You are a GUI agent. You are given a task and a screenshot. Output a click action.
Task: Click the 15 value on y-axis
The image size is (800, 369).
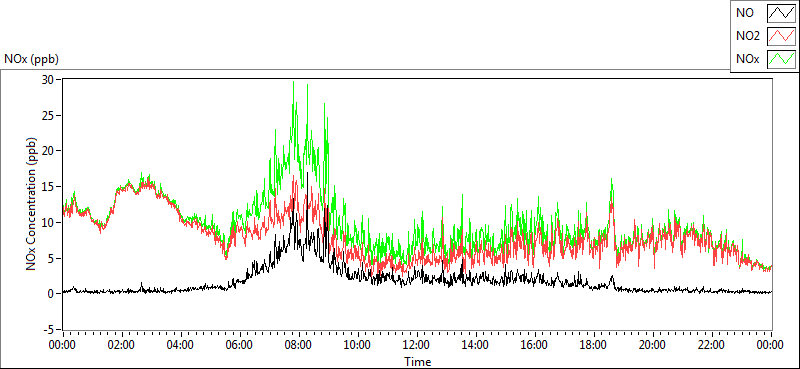pos(48,187)
